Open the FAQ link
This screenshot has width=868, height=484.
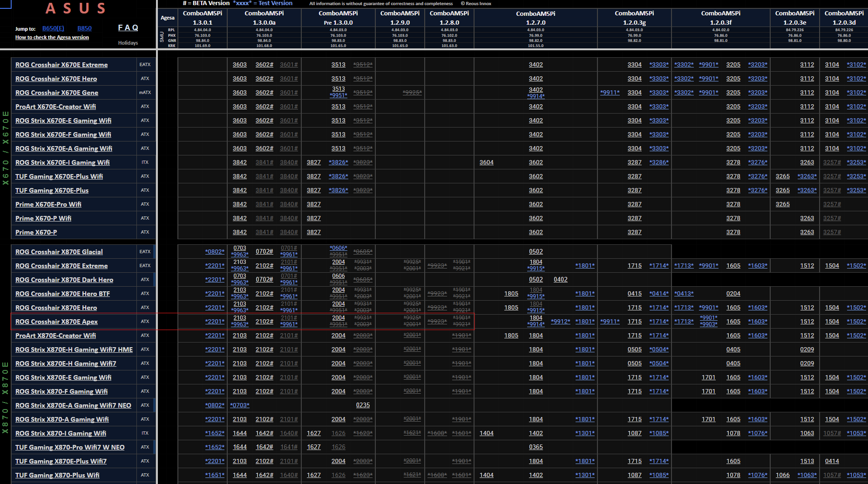pyautogui.click(x=128, y=27)
